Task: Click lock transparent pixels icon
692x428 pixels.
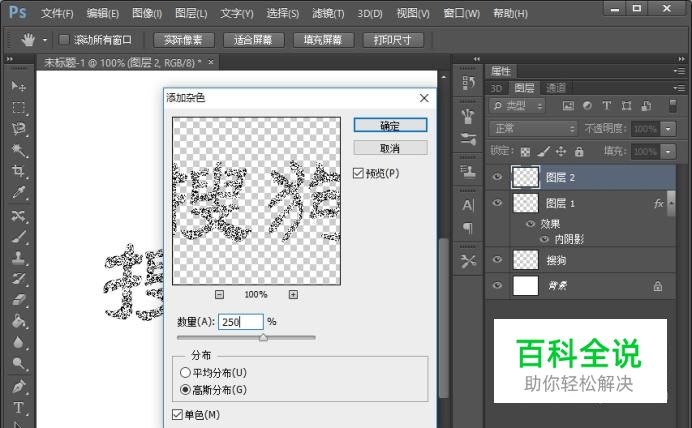Action: [525, 152]
